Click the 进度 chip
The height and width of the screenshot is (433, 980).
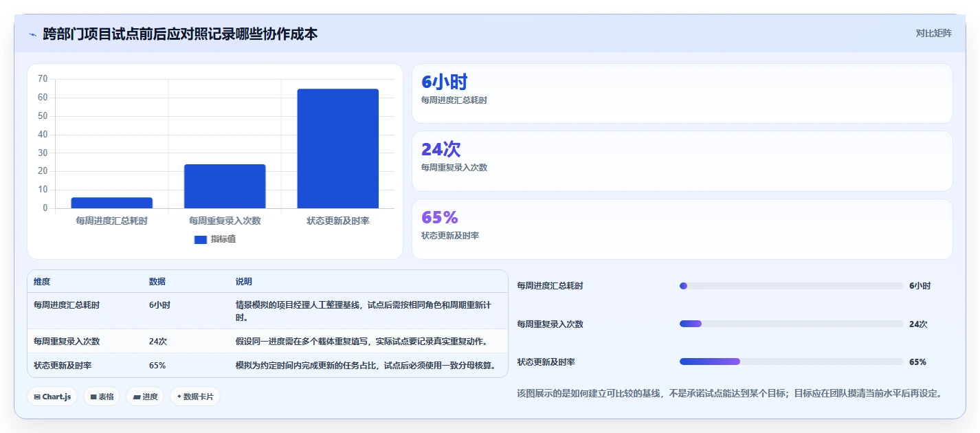[145, 397]
